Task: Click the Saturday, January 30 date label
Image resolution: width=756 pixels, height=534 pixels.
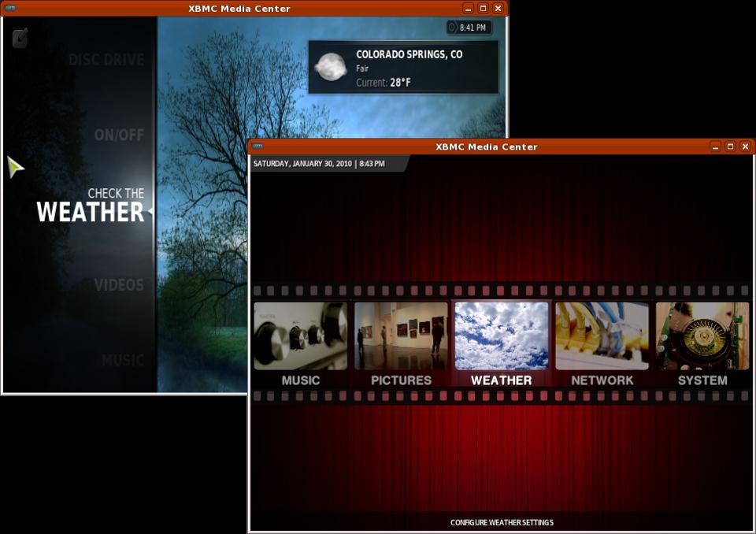Action: (x=302, y=164)
